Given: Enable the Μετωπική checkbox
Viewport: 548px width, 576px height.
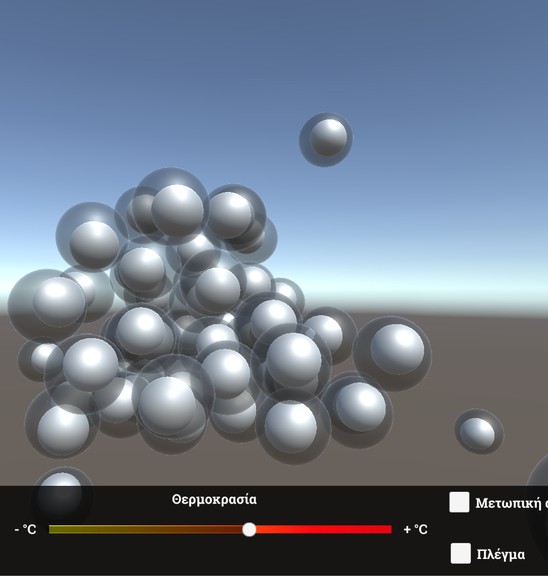Looking at the screenshot, I should pyautogui.click(x=459, y=502).
